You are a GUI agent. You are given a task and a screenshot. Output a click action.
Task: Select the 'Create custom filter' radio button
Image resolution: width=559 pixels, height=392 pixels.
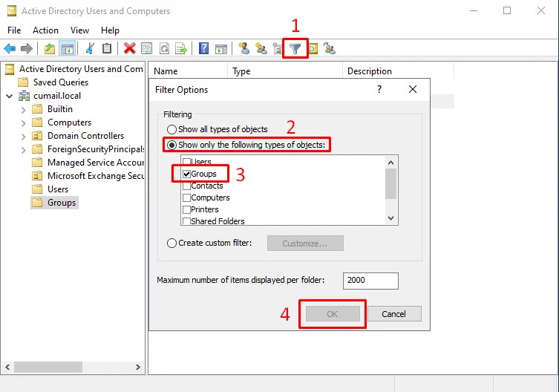point(171,243)
